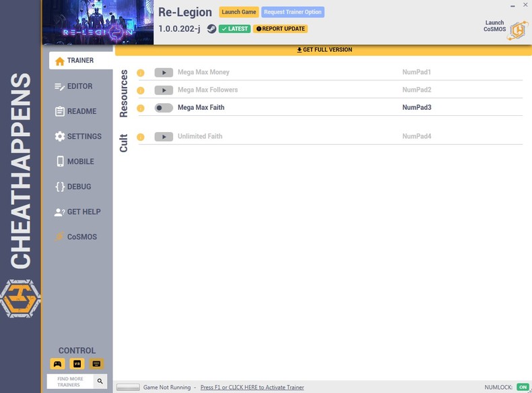Click the info dot beside Unlimited Faith
532x393 pixels.
tap(141, 137)
